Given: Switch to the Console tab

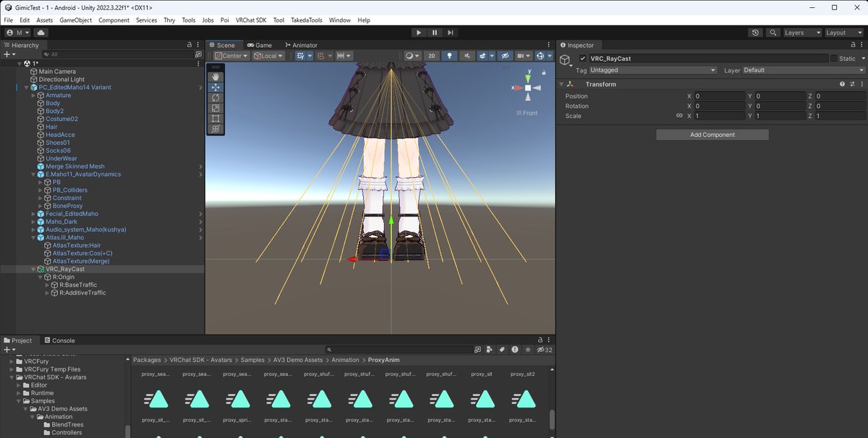Looking at the screenshot, I should 59,340.
